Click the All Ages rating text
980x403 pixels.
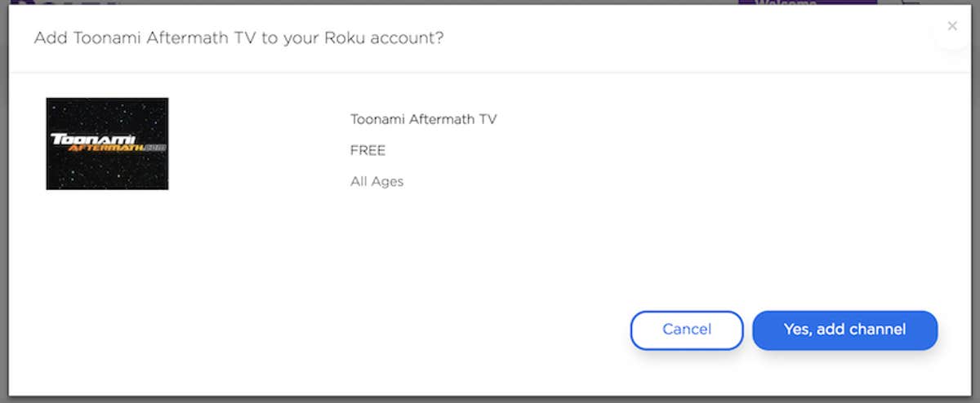(x=376, y=181)
